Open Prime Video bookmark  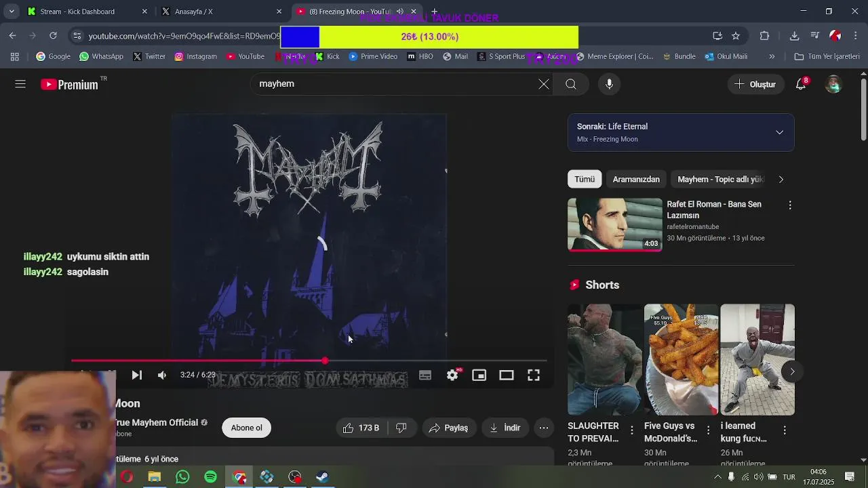[373, 56]
